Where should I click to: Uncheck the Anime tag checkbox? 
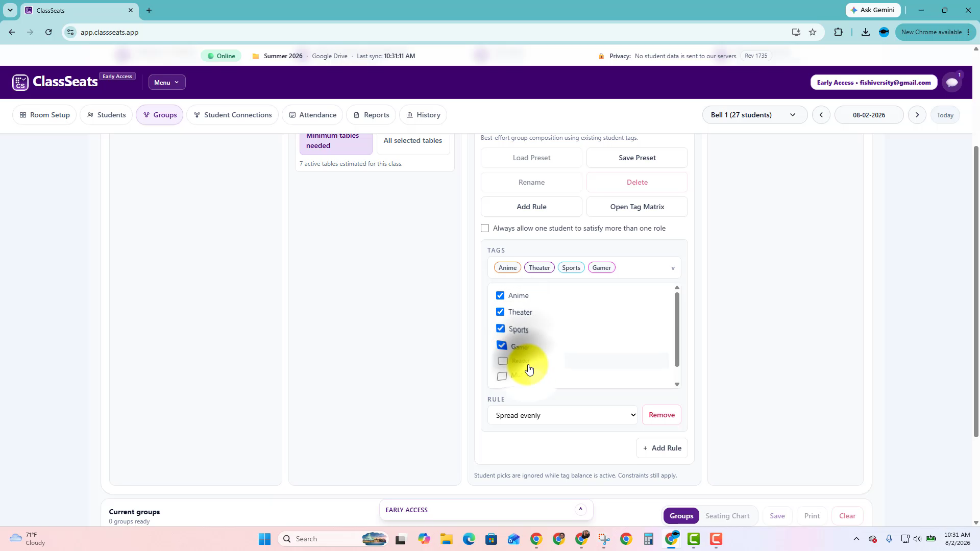click(500, 295)
